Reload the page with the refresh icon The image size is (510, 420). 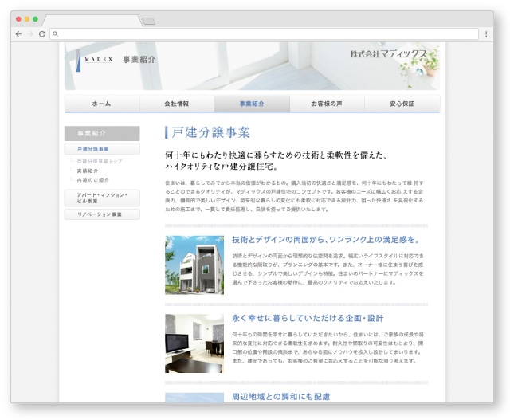pos(41,34)
